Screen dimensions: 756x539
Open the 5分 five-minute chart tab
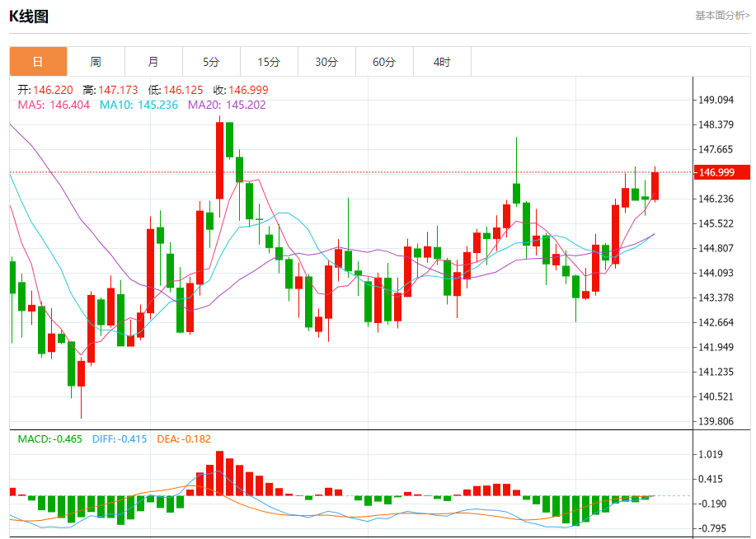[211, 62]
